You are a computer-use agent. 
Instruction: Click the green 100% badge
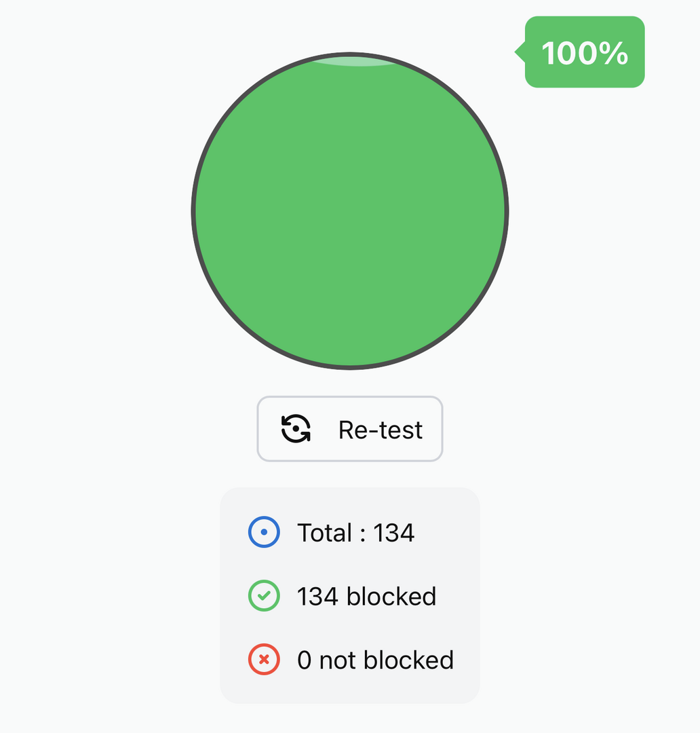[x=585, y=52]
